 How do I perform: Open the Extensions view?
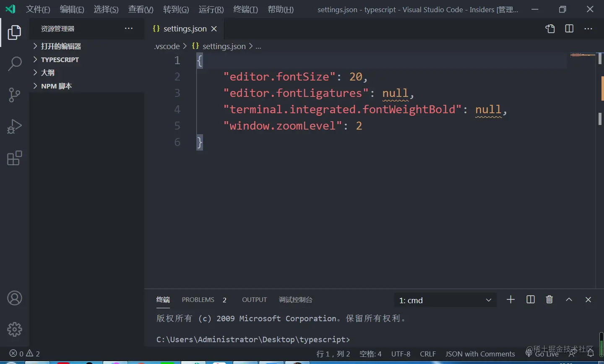click(x=14, y=158)
